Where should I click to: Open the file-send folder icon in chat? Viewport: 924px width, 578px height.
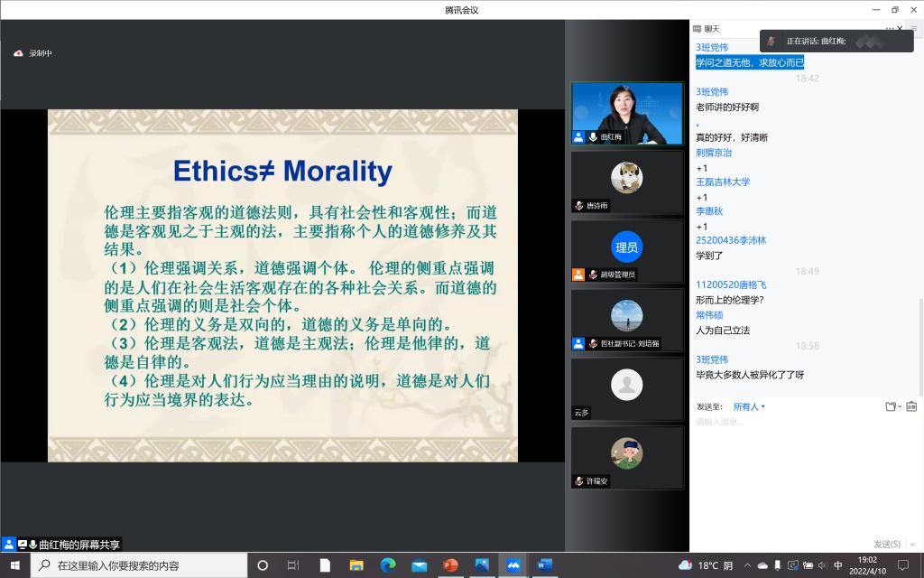pyautogui.click(x=892, y=406)
